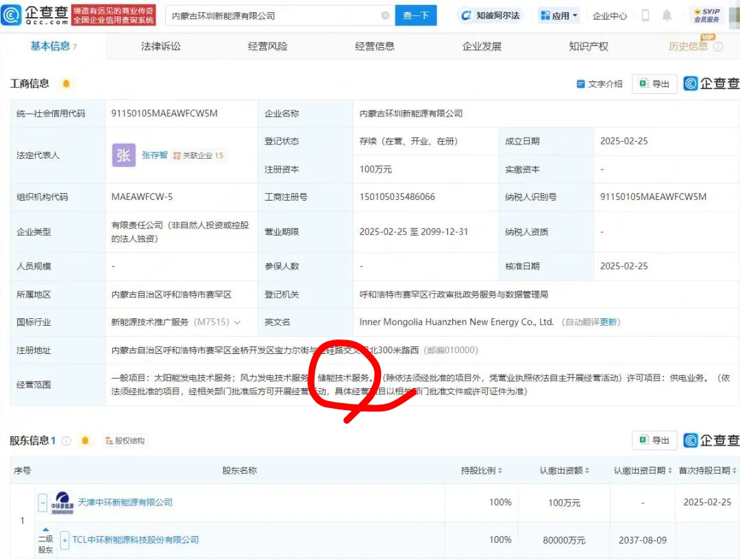Click the mobile phone icon in header

645,16
